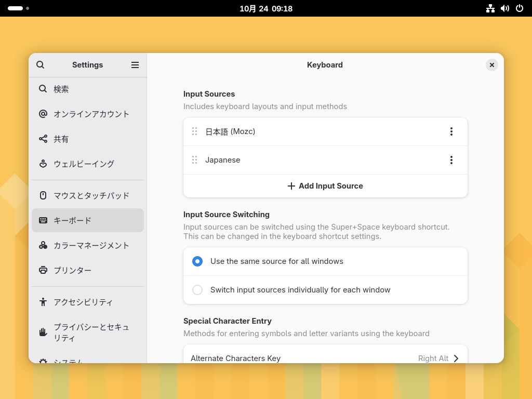Click the ウェルビーイング wellbeing icon
This screenshot has width=532, height=399.
pyautogui.click(x=43, y=164)
